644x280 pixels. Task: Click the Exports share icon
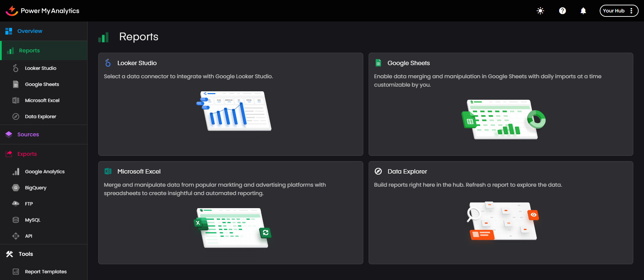coord(9,154)
